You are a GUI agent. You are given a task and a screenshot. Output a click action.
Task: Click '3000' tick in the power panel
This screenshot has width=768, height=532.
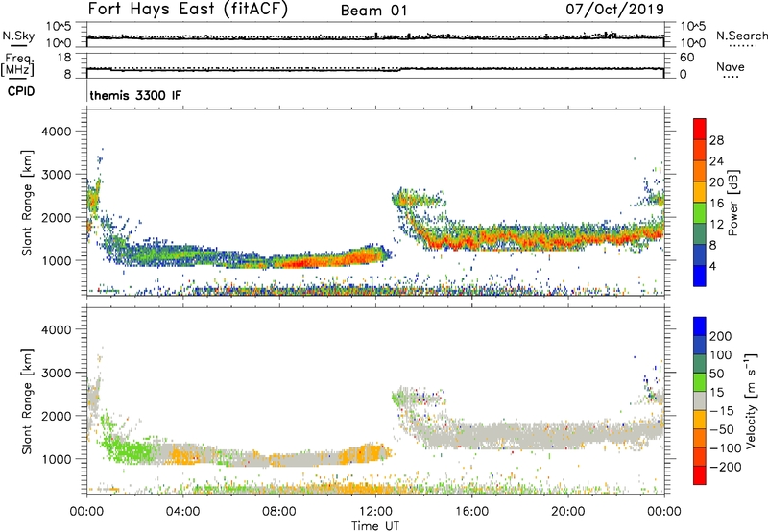click(57, 175)
